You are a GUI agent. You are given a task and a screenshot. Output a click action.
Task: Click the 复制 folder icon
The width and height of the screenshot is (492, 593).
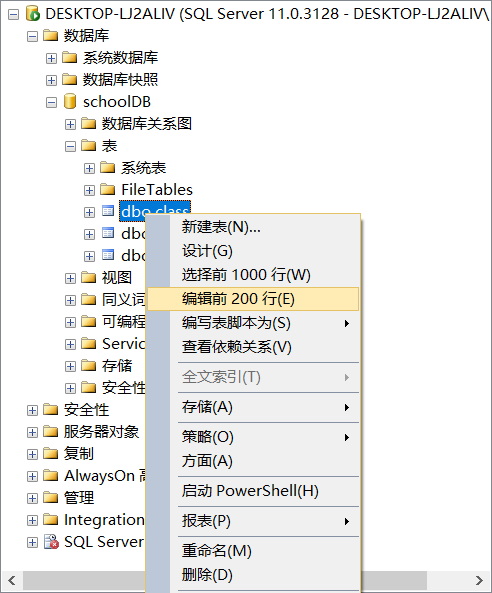(x=51, y=453)
